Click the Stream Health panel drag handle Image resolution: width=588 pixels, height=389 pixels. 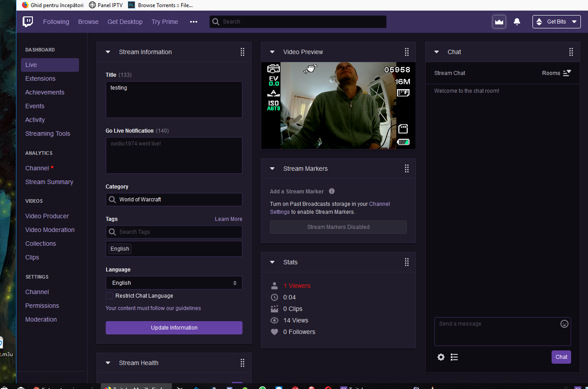pos(242,363)
